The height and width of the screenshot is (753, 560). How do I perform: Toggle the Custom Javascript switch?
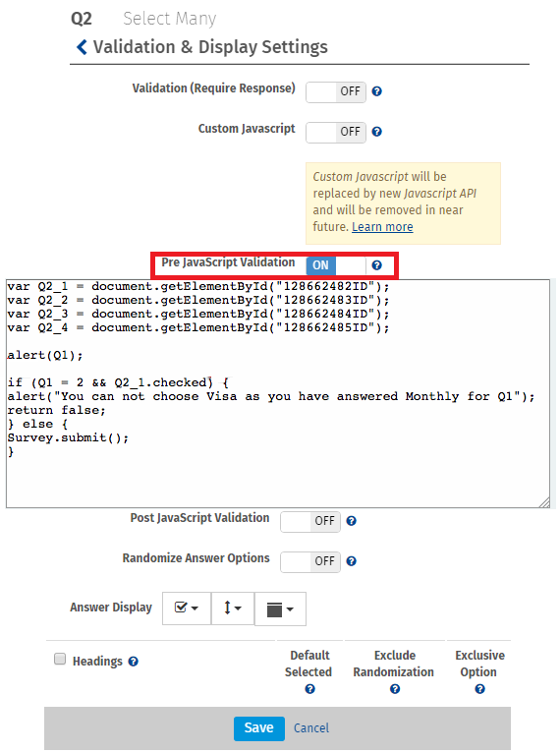tap(336, 132)
